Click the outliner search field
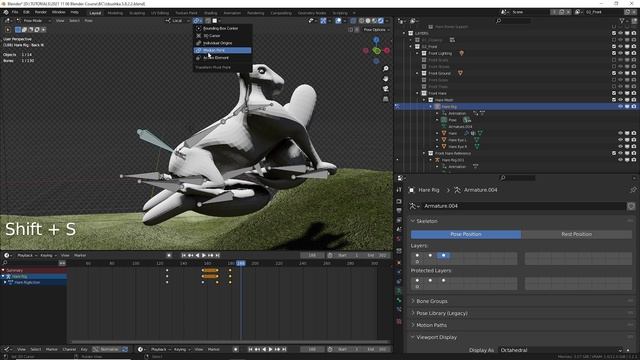640x360 pixels. coord(513,20)
